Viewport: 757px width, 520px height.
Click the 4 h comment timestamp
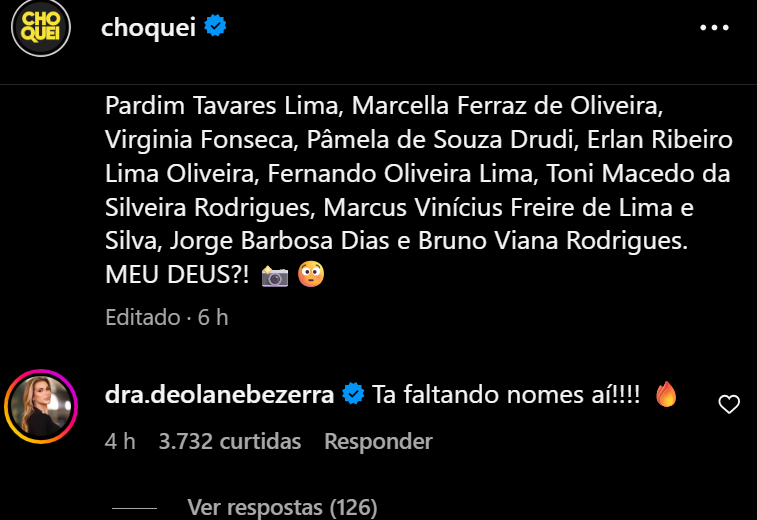pos(120,441)
